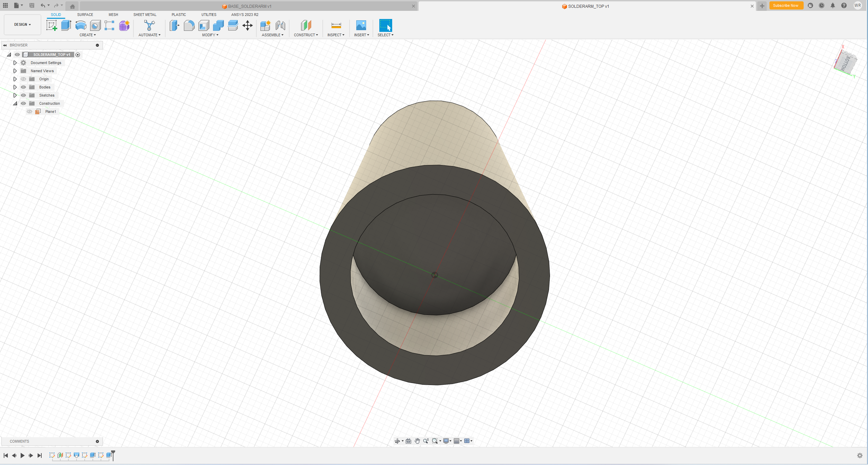Show Plane1 with its eye icon
868x465 pixels.
point(29,112)
